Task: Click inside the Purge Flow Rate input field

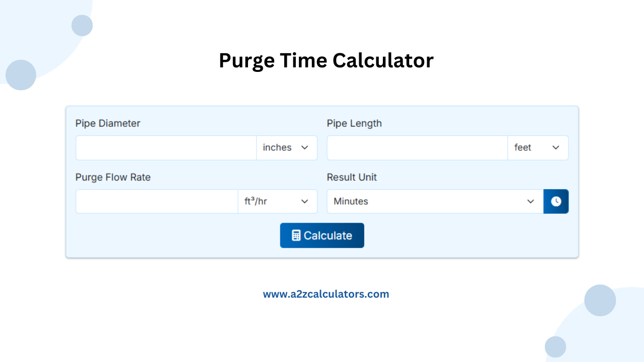Action: [x=156, y=201]
